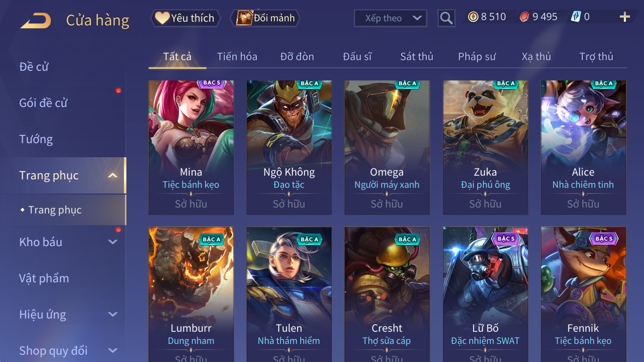Click the chest icon in Đổi mảnh
The height and width of the screenshot is (362, 644).
click(x=244, y=18)
